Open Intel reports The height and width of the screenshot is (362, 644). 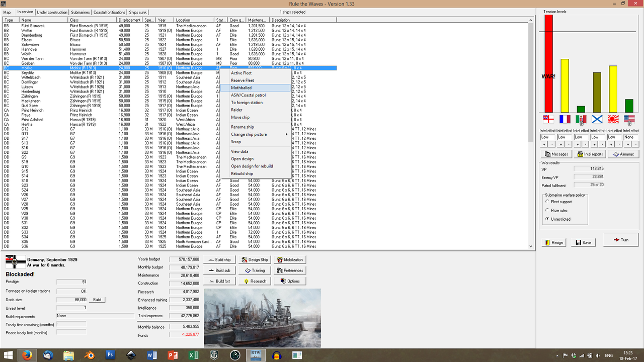[590, 154]
